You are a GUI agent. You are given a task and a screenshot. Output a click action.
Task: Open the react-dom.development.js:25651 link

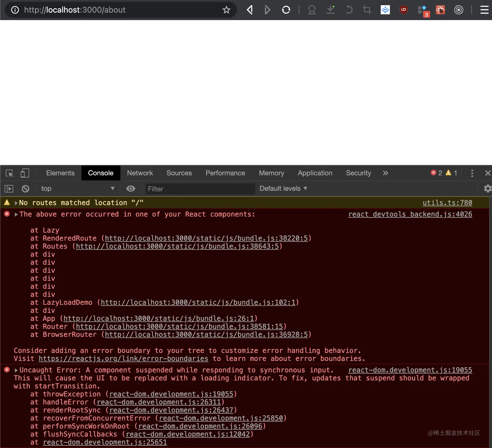(x=105, y=442)
